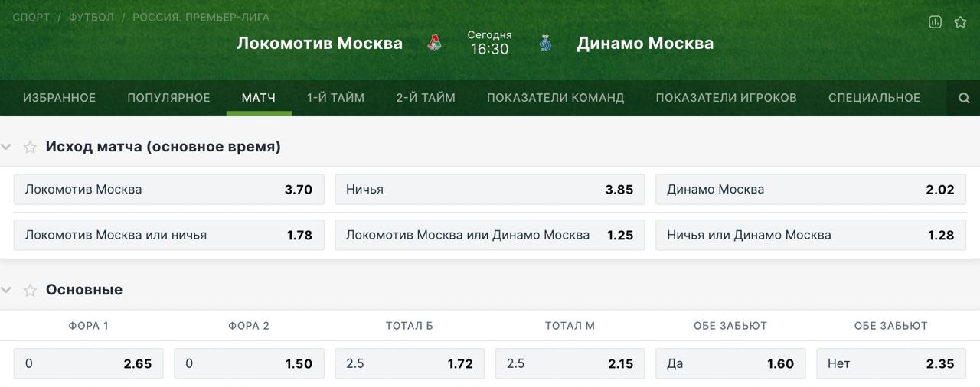Open match statistics icon in header
980x387 pixels.
point(935,22)
